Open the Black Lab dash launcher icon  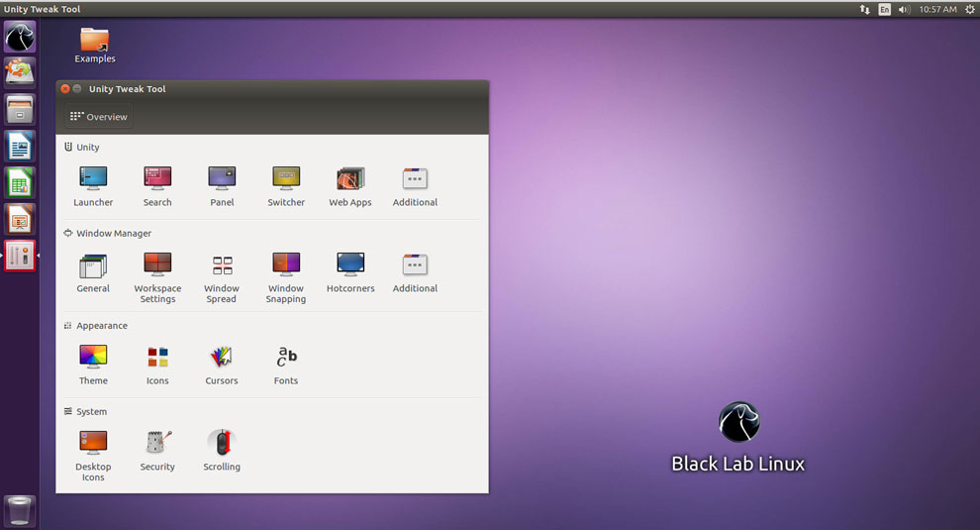[x=20, y=37]
